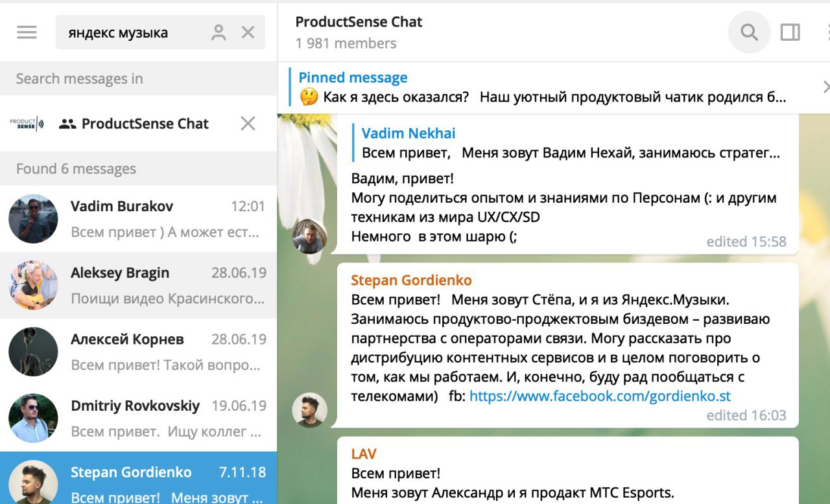This screenshot has width=830, height=504.
Task: Clear the search field text
Action: click(x=248, y=32)
